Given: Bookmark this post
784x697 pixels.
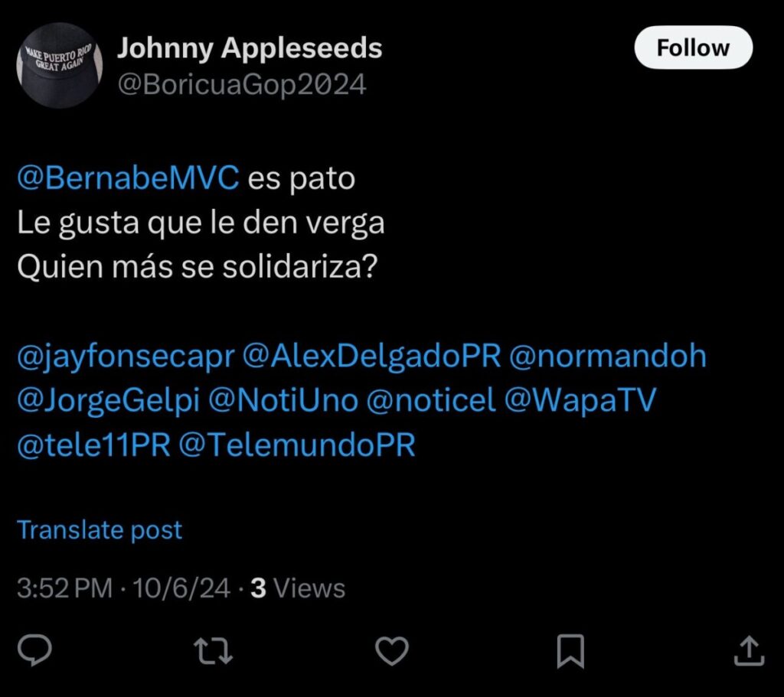Looking at the screenshot, I should [x=570, y=651].
